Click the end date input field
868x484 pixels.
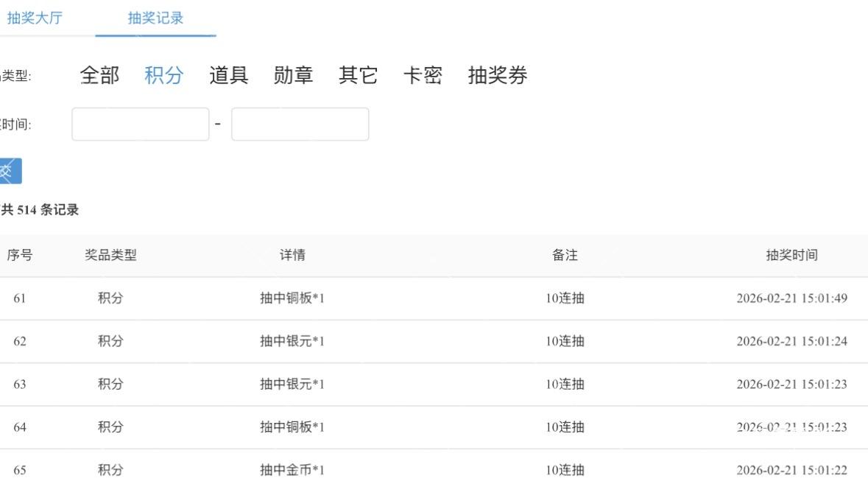pos(300,124)
